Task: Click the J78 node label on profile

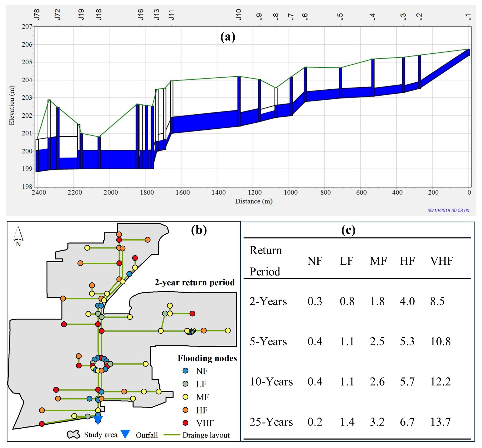Action: 37,14
